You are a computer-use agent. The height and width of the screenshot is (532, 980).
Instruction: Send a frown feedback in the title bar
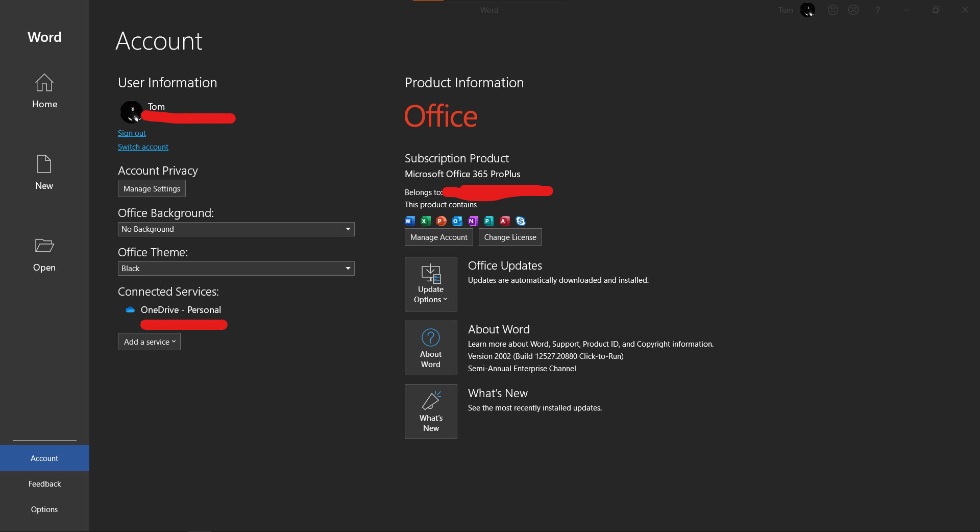(853, 10)
